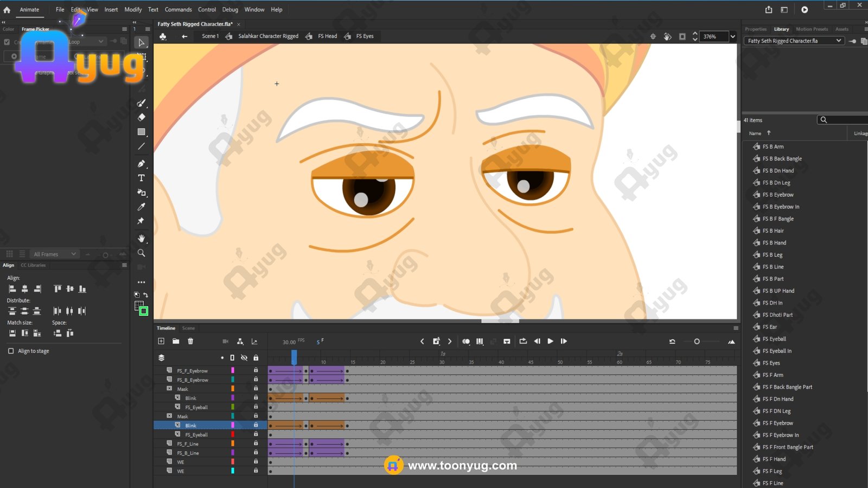This screenshot has height=488, width=868.
Task: Select the Selection arrow tool
Action: pyautogui.click(x=142, y=43)
